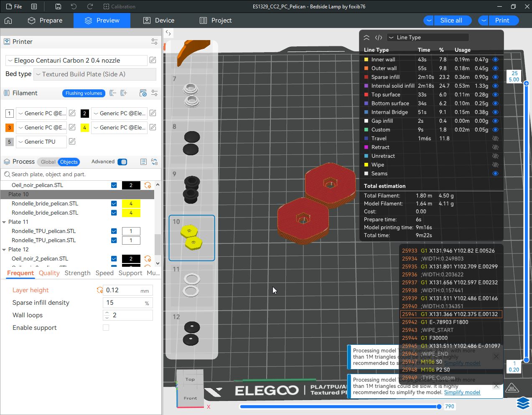Hide Seams markers

pos(495,174)
